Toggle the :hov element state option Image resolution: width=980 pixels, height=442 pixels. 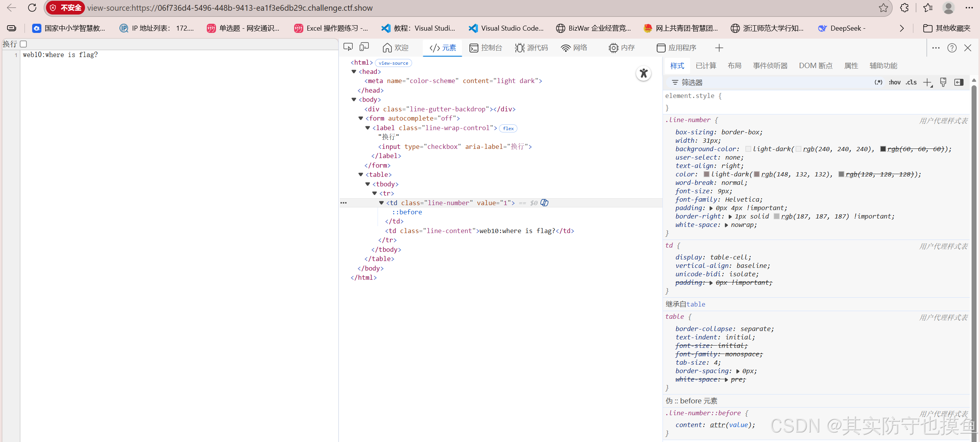(894, 82)
